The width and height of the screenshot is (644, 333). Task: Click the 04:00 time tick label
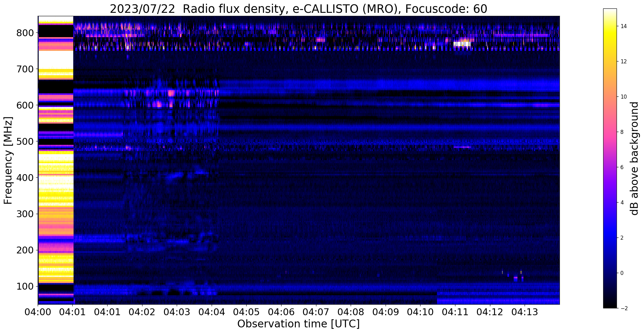pos(38,312)
